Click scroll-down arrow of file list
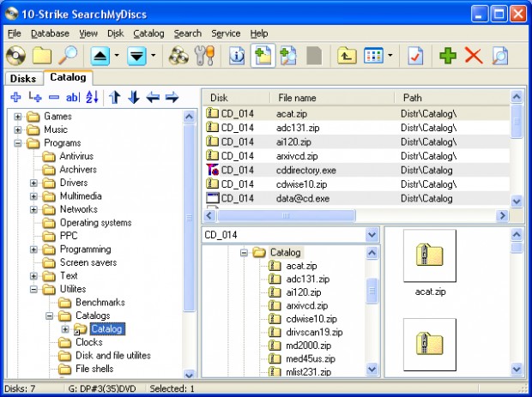This screenshot has width=532, height=397. (x=516, y=202)
